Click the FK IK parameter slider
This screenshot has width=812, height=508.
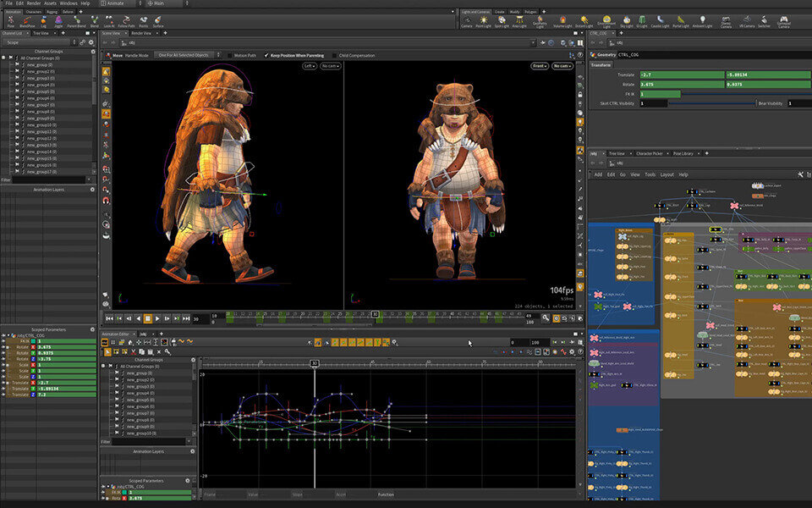[746, 94]
